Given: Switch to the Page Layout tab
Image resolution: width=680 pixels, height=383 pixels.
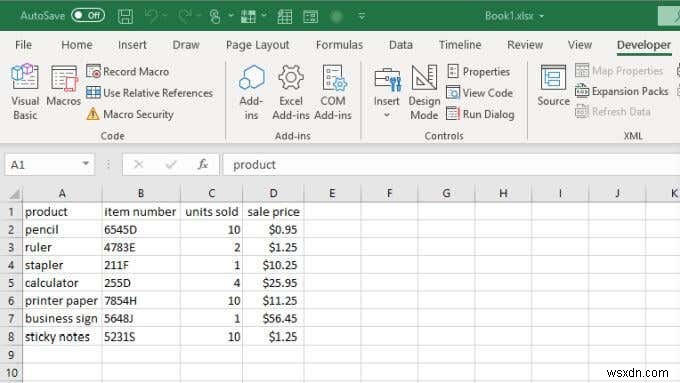Looking at the screenshot, I should pos(257,45).
